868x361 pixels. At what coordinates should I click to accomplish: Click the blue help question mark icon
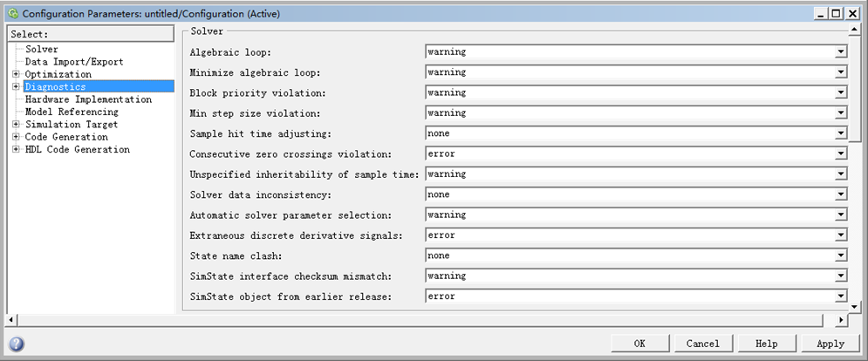17,344
